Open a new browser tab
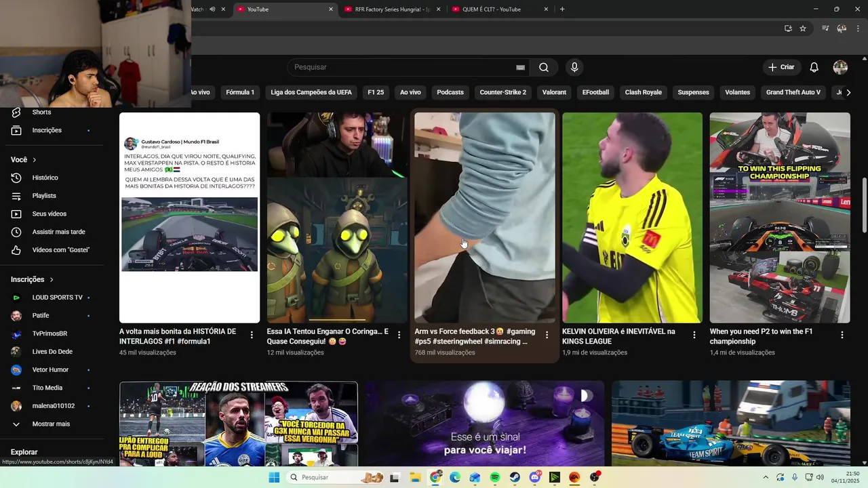This screenshot has width=868, height=488. point(562,9)
